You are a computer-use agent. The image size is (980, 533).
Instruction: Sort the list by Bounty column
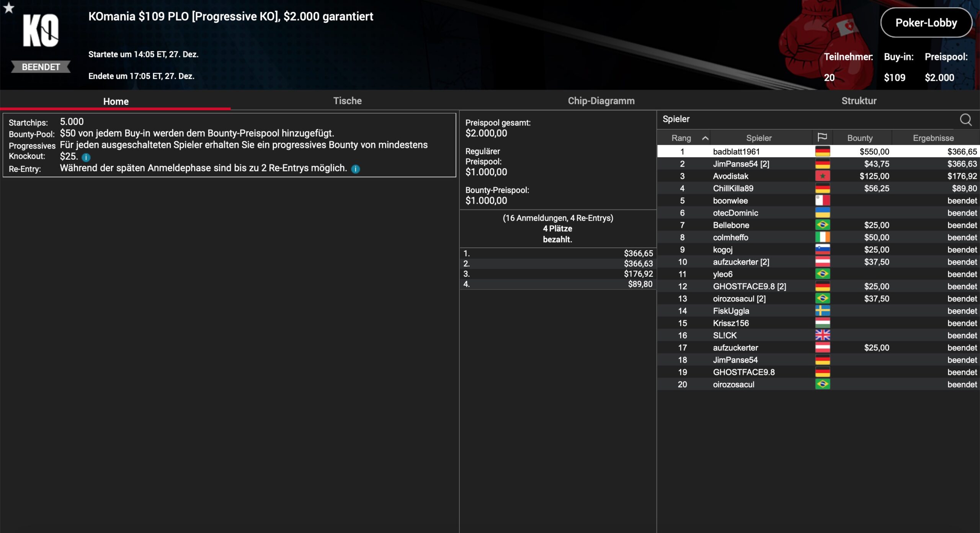(860, 138)
